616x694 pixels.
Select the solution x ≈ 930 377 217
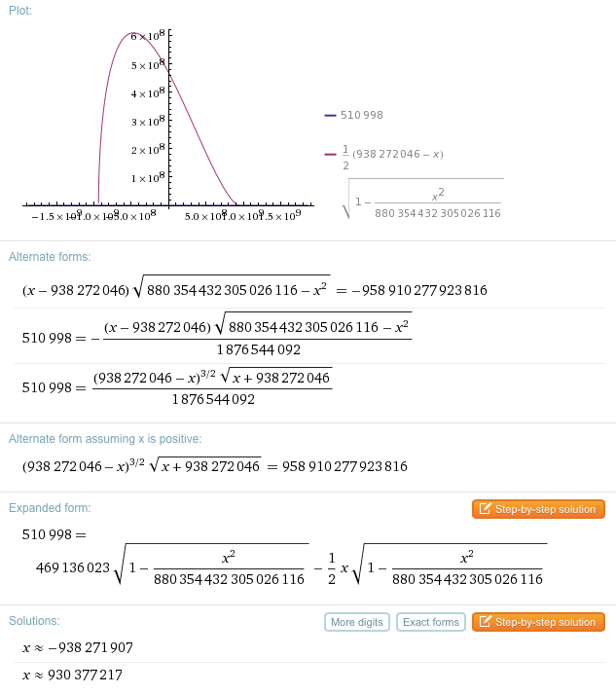point(72,675)
